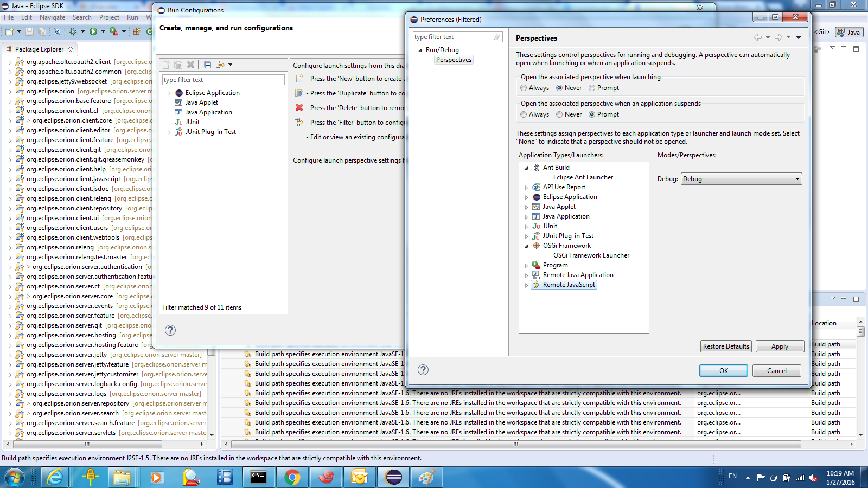The width and height of the screenshot is (868, 488).
Task: Select Java Application in Run Configurations list
Action: (x=208, y=112)
